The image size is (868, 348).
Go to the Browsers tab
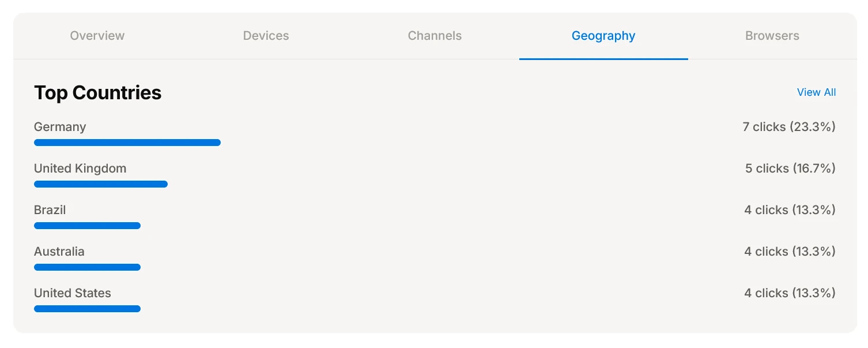[x=772, y=36]
